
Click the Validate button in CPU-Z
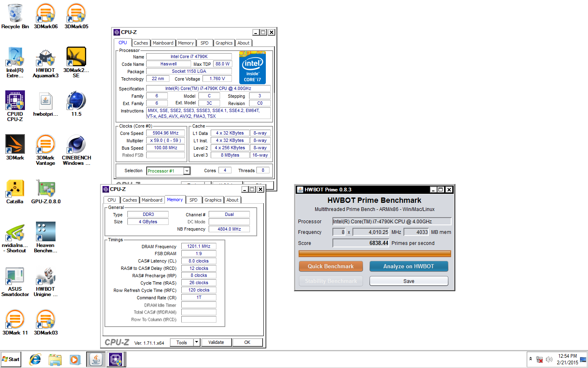click(x=216, y=342)
